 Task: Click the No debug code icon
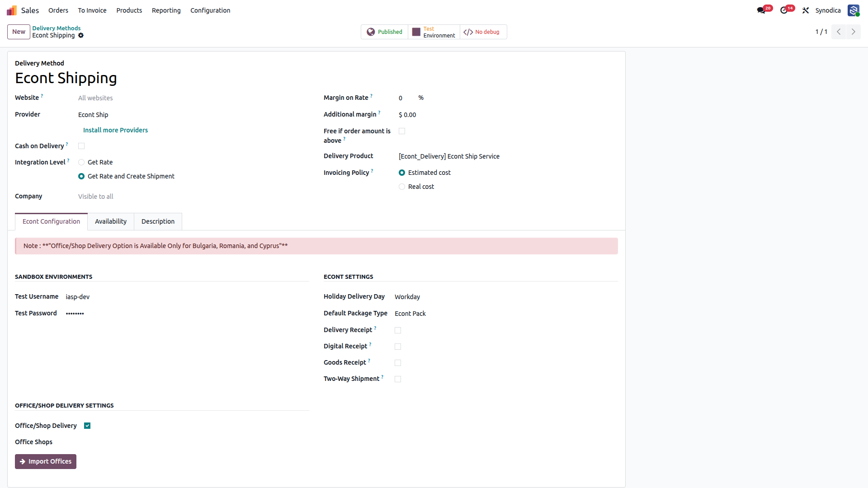(468, 32)
